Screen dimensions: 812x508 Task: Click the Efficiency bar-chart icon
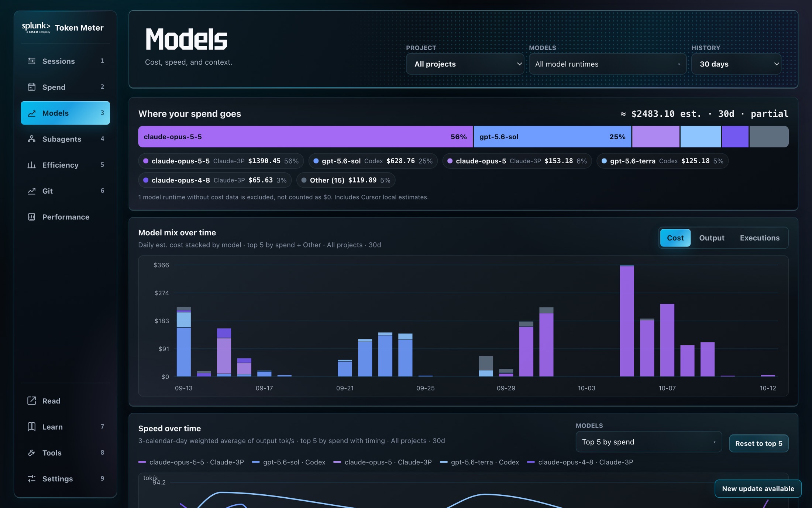[x=32, y=165]
